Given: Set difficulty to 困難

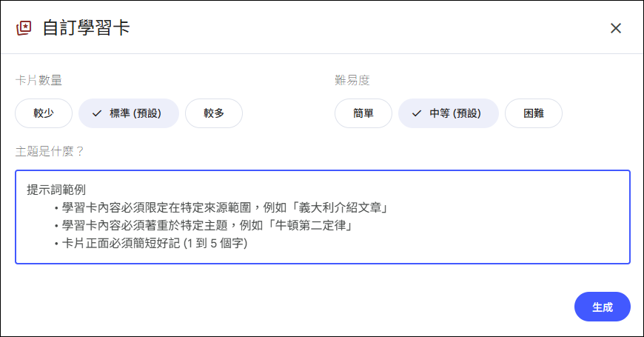Looking at the screenshot, I should point(533,113).
